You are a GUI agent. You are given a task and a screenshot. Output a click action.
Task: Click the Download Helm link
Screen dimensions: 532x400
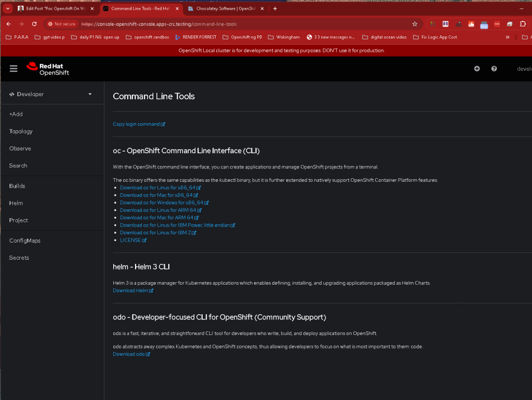133,290
